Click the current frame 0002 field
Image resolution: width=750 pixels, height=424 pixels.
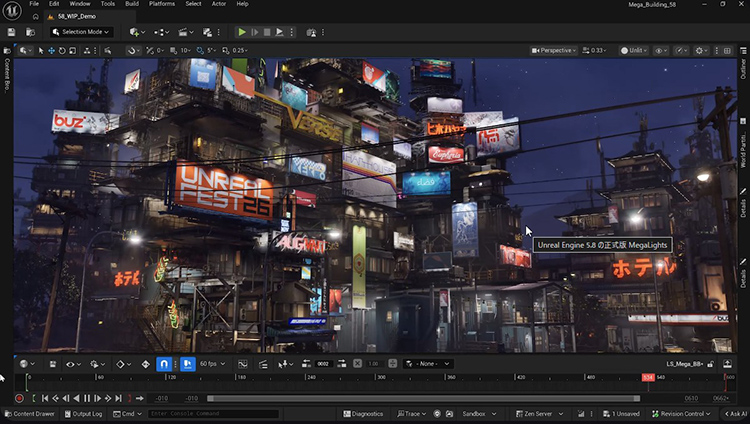click(x=323, y=364)
